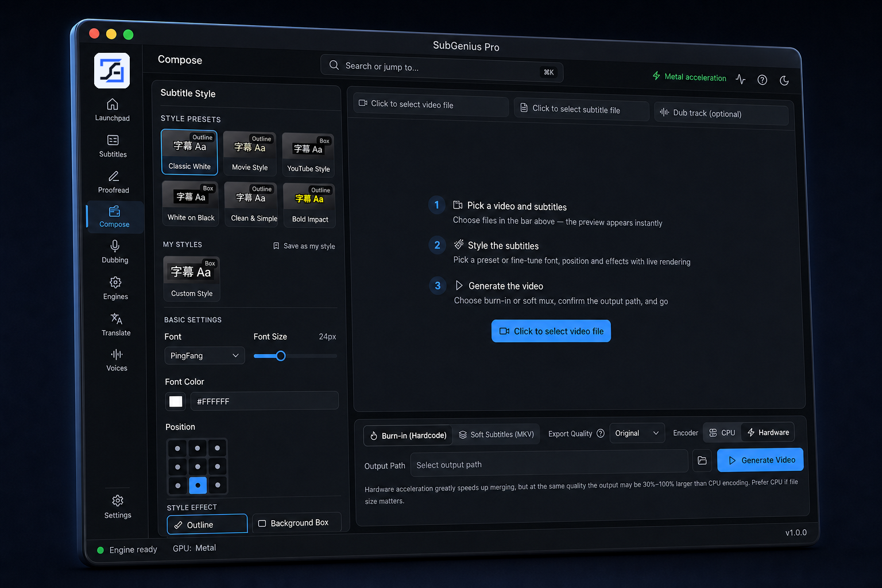This screenshot has height=588, width=882.
Task: Set position to middle center
Action: (198, 467)
